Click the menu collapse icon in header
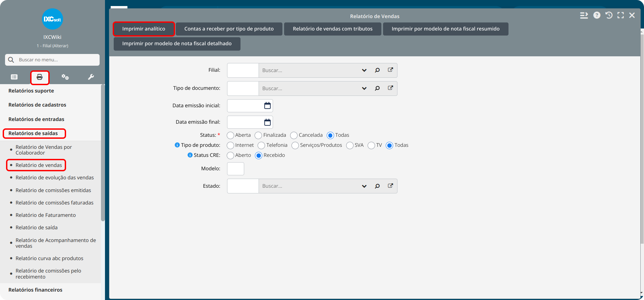 click(584, 15)
